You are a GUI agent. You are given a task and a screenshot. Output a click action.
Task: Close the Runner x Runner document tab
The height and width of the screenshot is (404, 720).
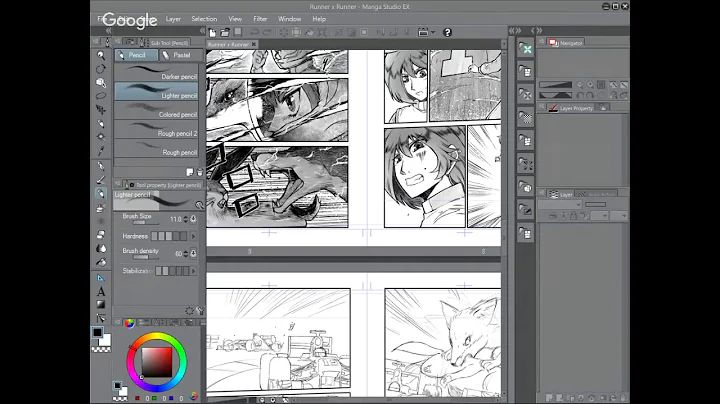pyautogui.click(x=253, y=45)
